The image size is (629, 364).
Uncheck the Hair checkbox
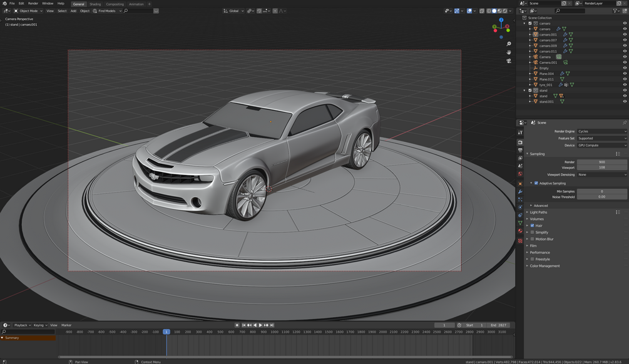533,226
